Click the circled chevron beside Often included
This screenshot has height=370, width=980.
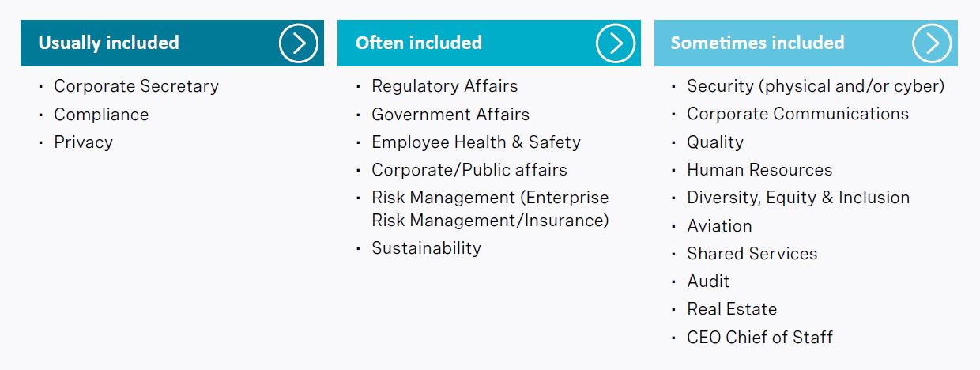[x=615, y=43]
